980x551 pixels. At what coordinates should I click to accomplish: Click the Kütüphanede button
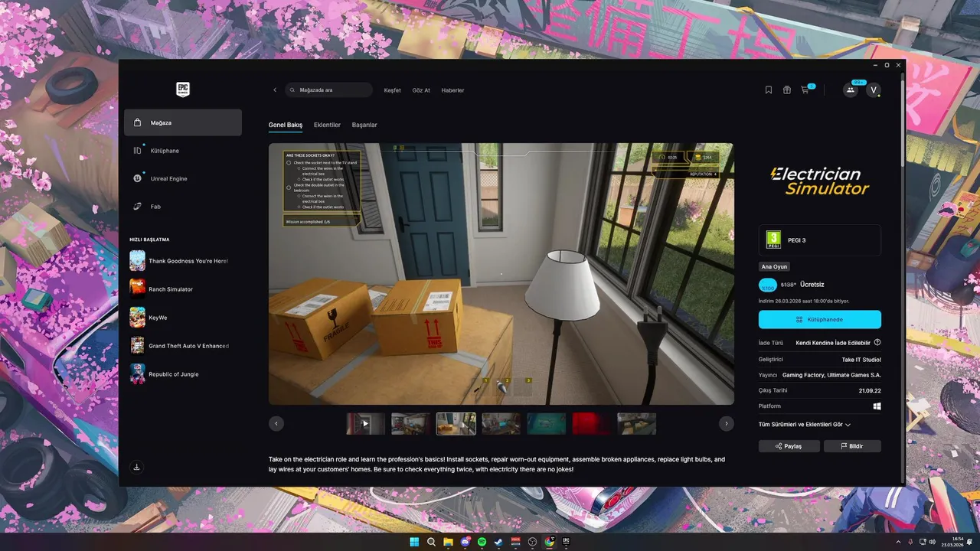click(x=820, y=320)
